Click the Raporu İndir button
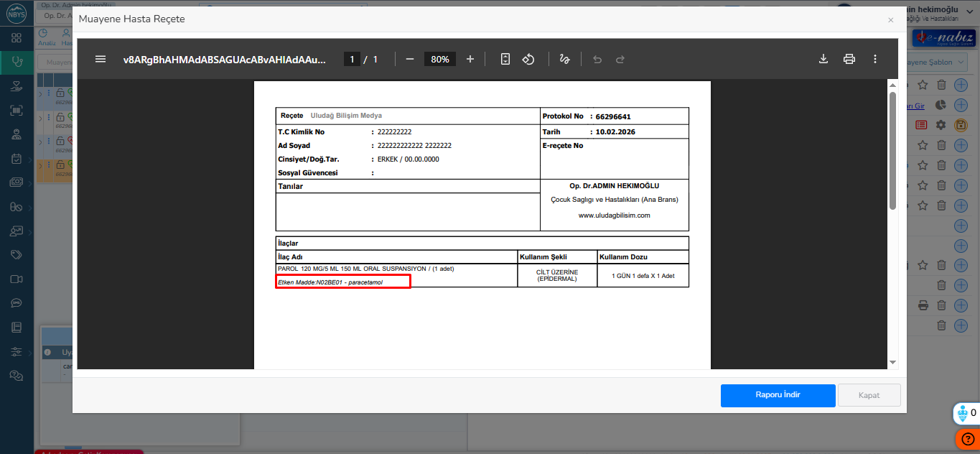The width and height of the screenshot is (980, 454). pyautogui.click(x=778, y=395)
